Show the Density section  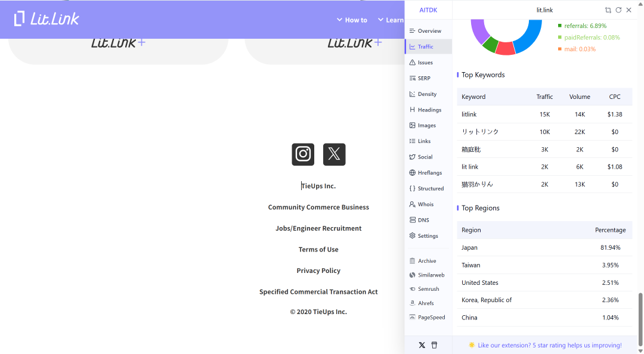point(428,94)
